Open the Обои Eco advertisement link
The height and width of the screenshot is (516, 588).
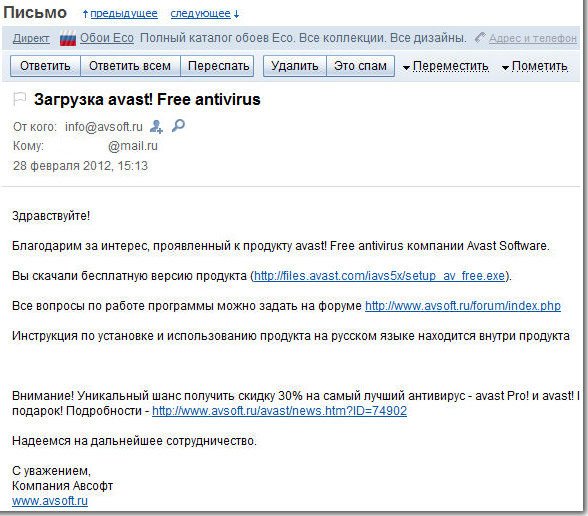pos(107,38)
